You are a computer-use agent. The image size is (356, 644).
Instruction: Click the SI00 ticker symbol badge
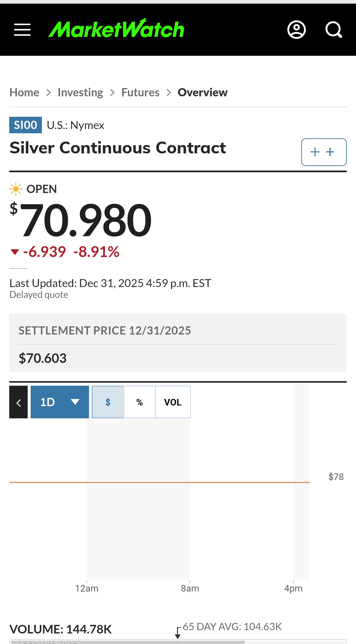coord(25,125)
